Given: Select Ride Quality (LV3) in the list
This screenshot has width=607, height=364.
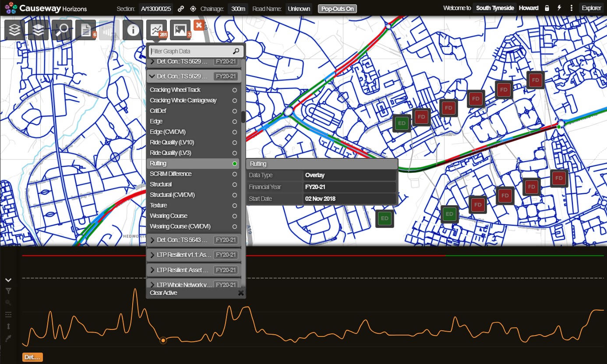Looking at the screenshot, I should [x=171, y=153].
